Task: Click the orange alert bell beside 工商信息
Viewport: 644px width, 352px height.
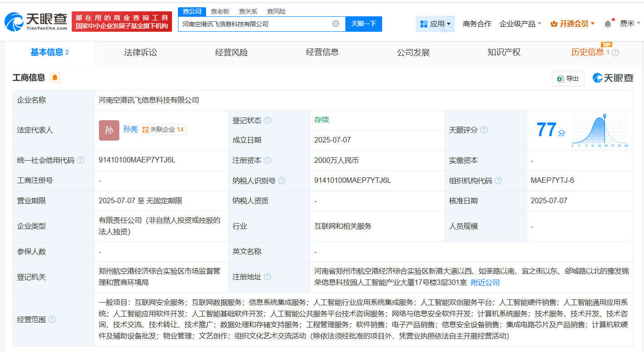Action: [55, 78]
